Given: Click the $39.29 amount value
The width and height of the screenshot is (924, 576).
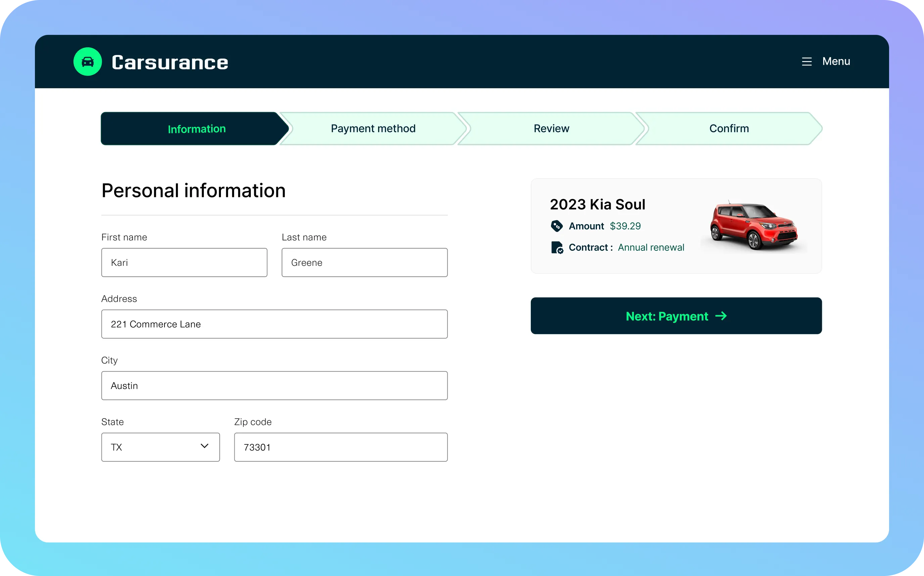Looking at the screenshot, I should coord(625,226).
